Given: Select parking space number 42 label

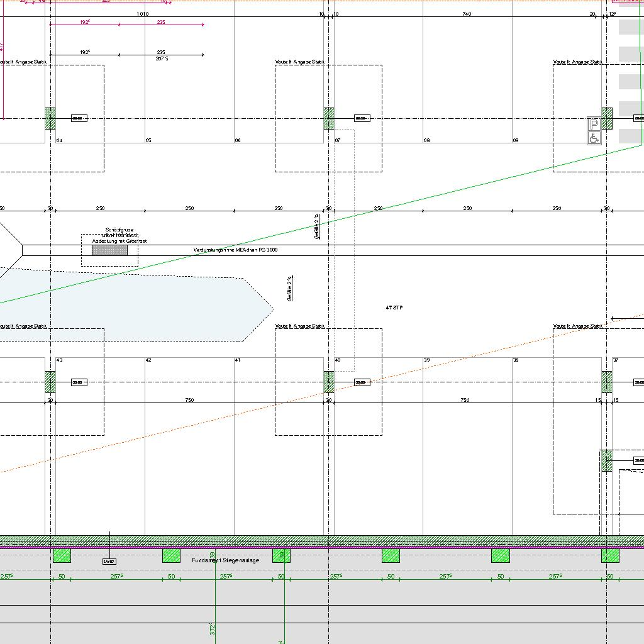Looking at the screenshot, I should (x=148, y=360).
